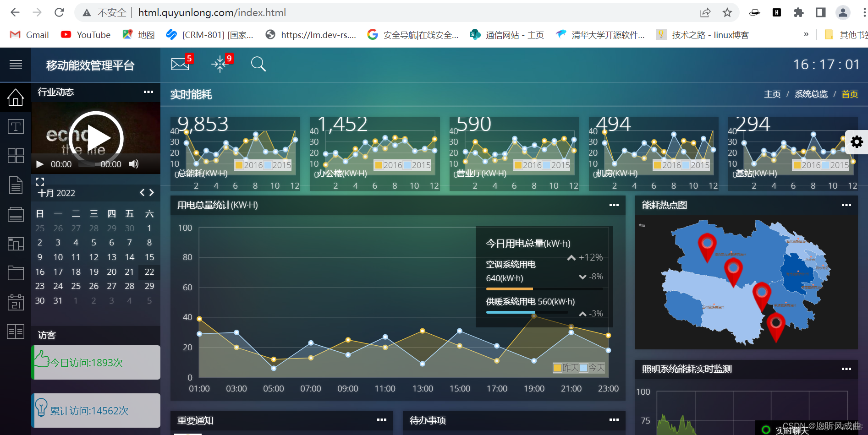Play the video with the big play button

tap(96, 138)
